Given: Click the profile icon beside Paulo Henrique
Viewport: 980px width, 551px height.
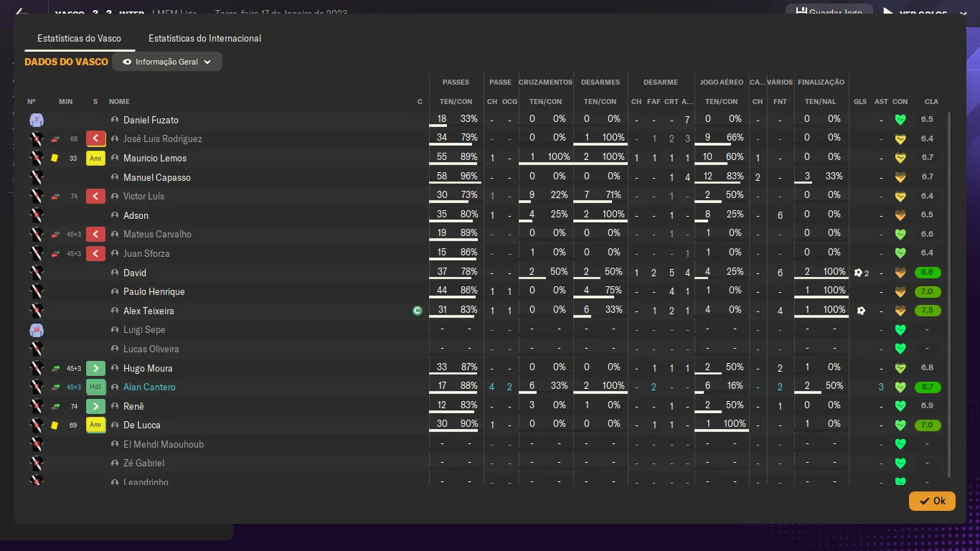Looking at the screenshot, I should click(x=115, y=292).
